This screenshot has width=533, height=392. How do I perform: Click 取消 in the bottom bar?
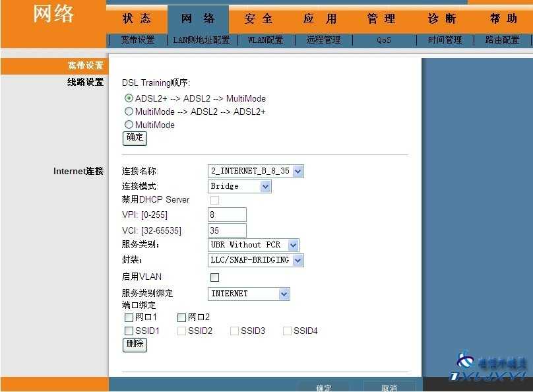tap(389, 387)
